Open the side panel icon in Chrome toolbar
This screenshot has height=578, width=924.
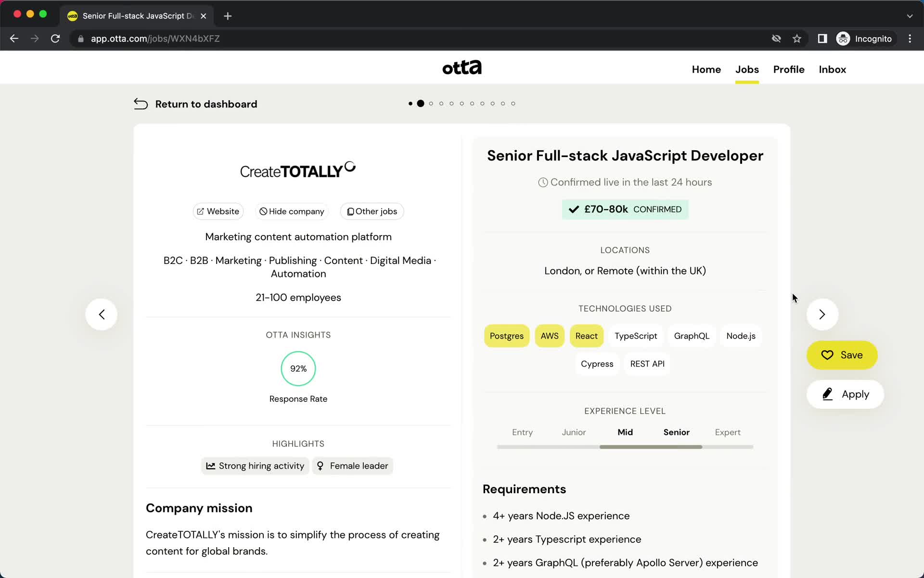pos(822,39)
